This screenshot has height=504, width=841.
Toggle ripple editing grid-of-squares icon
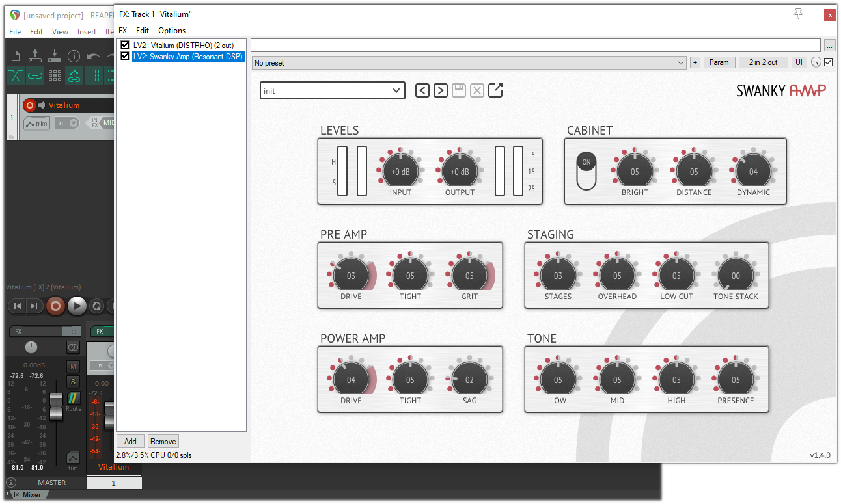[55, 75]
